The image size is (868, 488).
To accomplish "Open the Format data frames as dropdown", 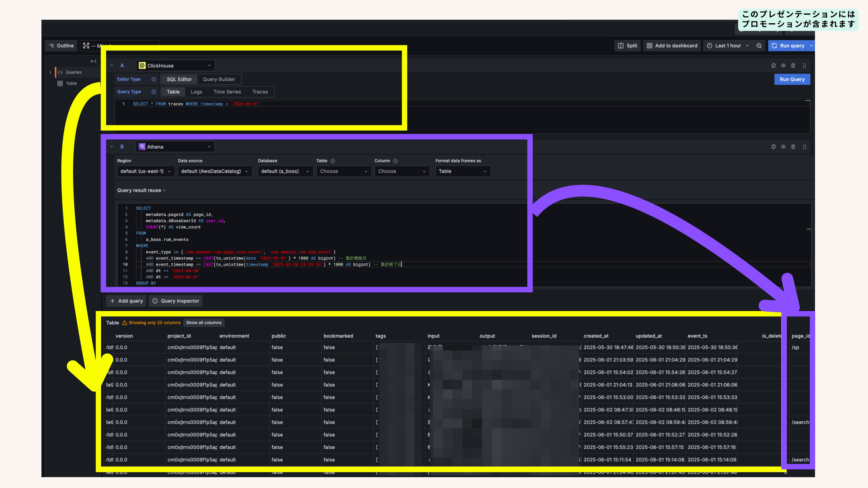I will (463, 171).
